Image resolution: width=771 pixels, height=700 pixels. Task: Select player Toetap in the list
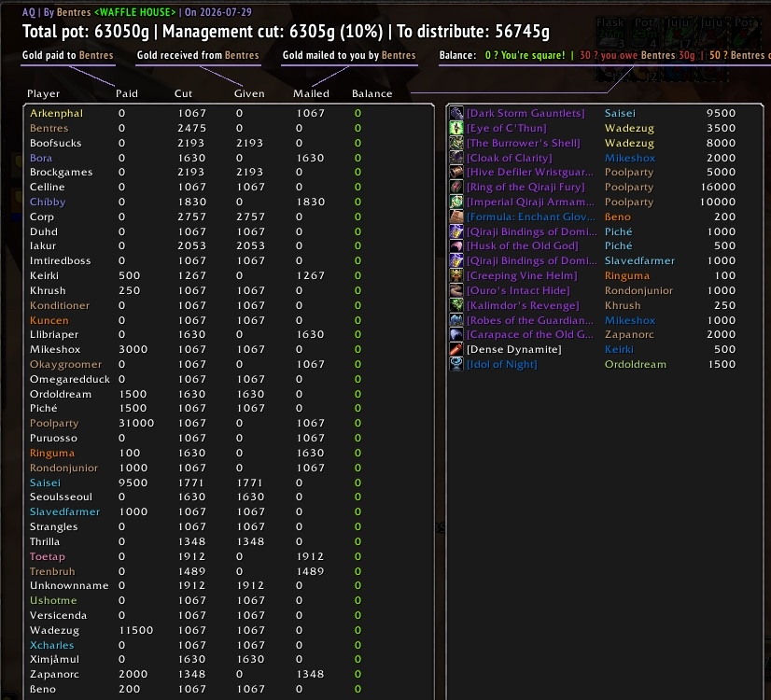(48, 556)
